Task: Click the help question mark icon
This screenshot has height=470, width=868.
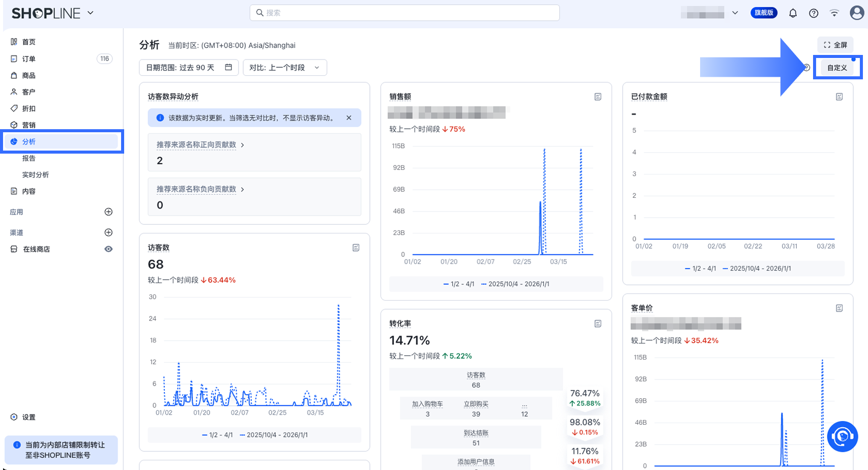Action: pyautogui.click(x=814, y=13)
